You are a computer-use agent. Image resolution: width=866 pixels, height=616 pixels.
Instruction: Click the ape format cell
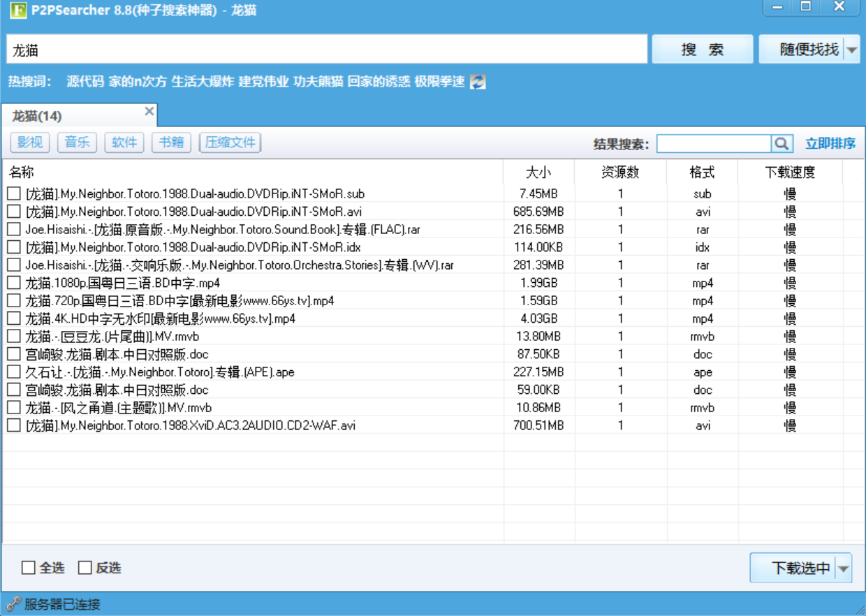click(703, 372)
